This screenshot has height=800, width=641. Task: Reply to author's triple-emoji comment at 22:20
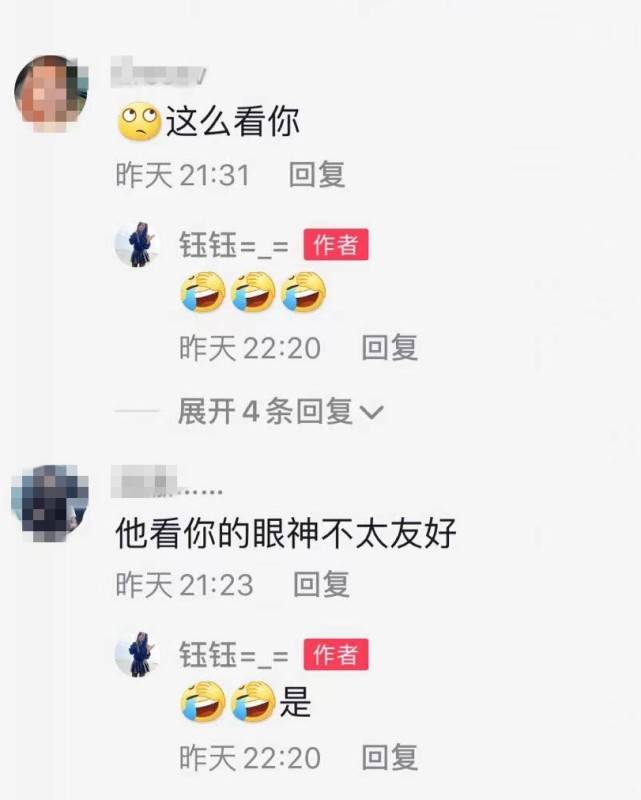[x=390, y=347]
